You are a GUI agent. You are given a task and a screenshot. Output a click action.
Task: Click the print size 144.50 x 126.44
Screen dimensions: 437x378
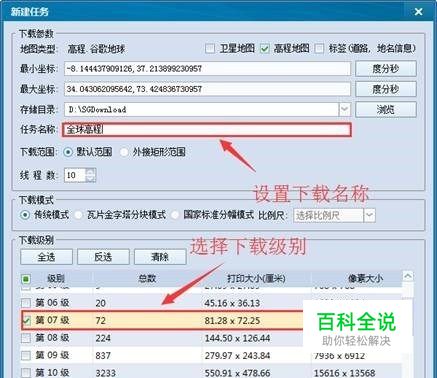click(x=237, y=338)
